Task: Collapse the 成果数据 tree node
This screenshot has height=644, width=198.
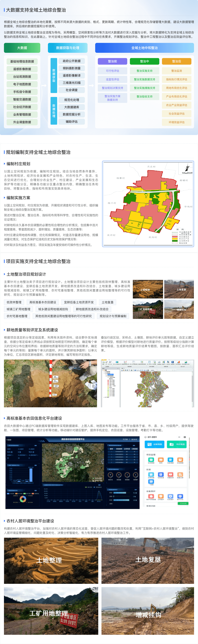Action: (x=104, y=373)
